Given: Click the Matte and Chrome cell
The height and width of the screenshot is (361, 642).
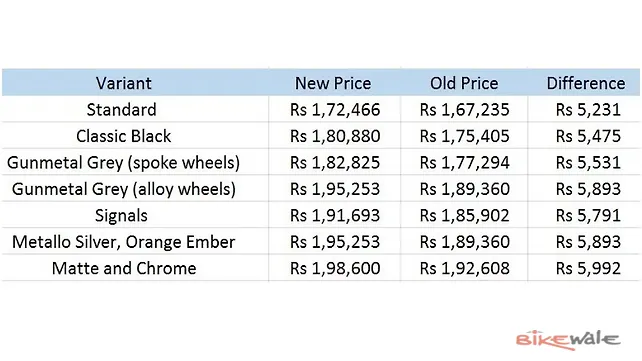Looking at the screenshot, I should pos(124,268).
